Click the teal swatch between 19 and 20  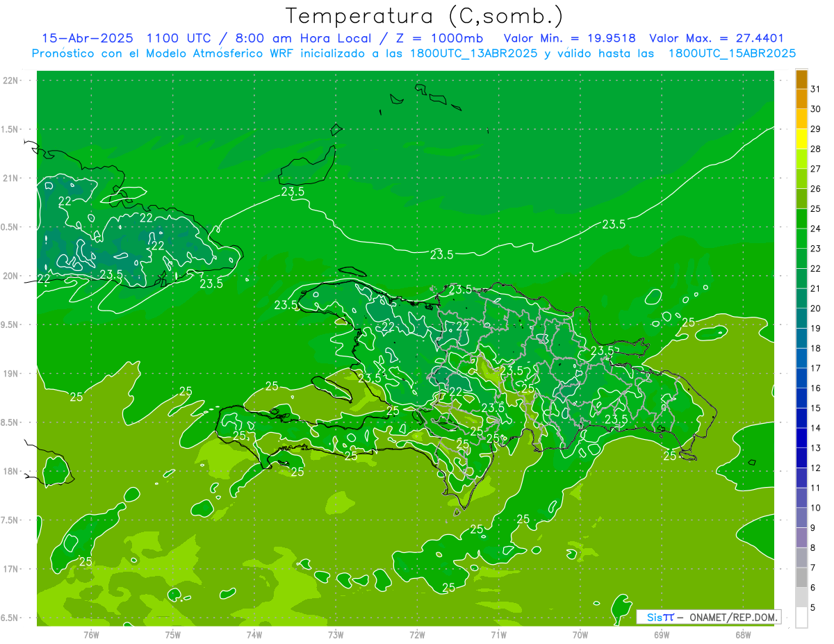[x=801, y=319]
